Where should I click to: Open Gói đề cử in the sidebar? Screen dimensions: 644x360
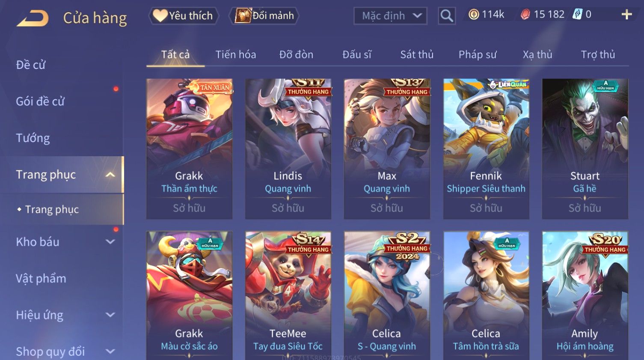pos(40,101)
